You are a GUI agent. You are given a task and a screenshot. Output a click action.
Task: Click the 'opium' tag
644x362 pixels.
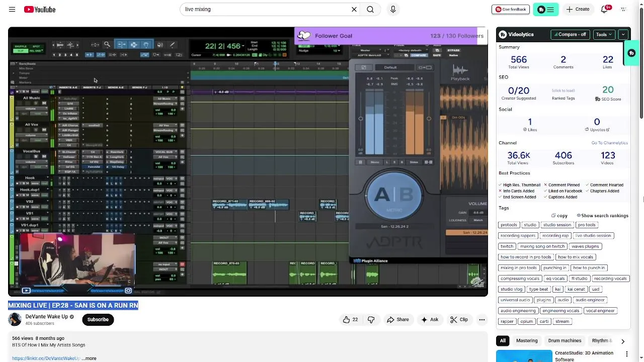(x=527, y=321)
